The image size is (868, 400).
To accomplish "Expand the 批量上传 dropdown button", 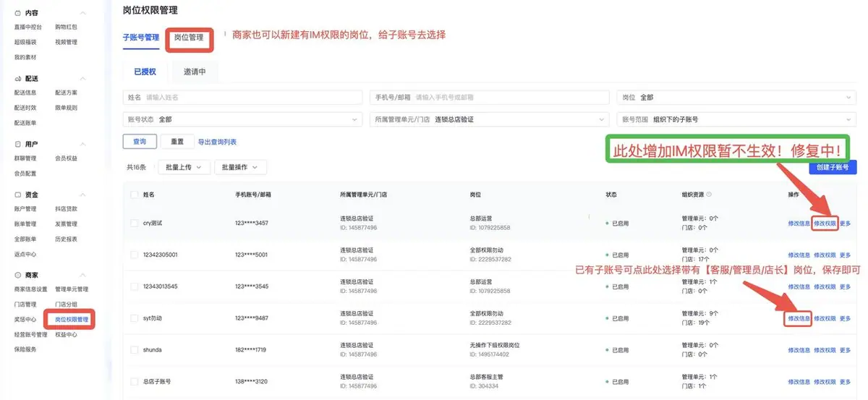I will click(184, 167).
